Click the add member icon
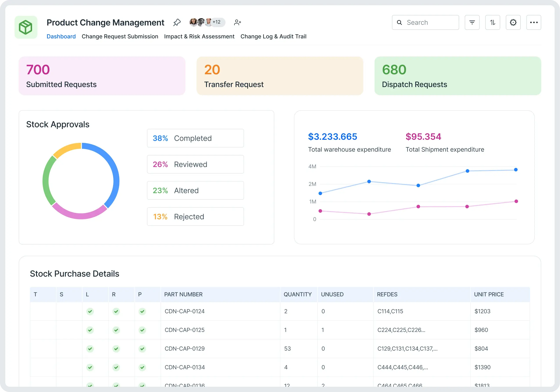 (237, 22)
